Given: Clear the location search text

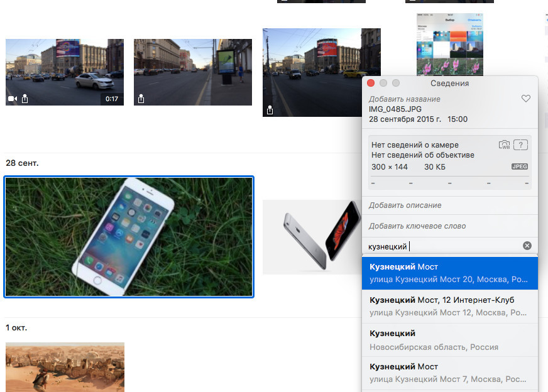Looking at the screenshot, I should pos(527,246).
